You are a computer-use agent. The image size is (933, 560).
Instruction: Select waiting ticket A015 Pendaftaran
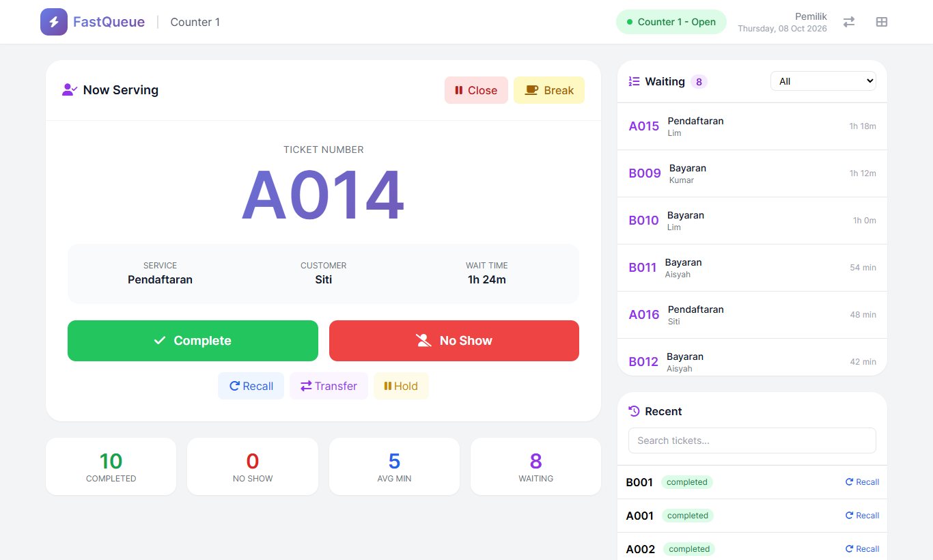coord(752,126)
